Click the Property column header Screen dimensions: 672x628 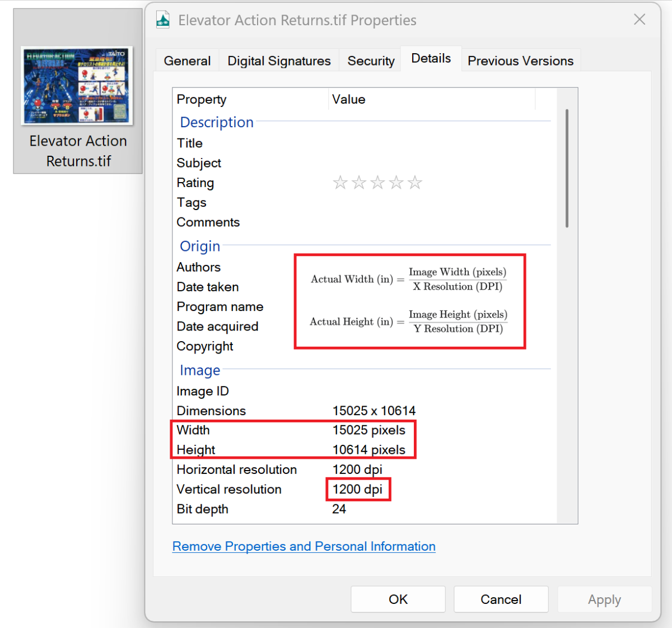pos(250,99)
